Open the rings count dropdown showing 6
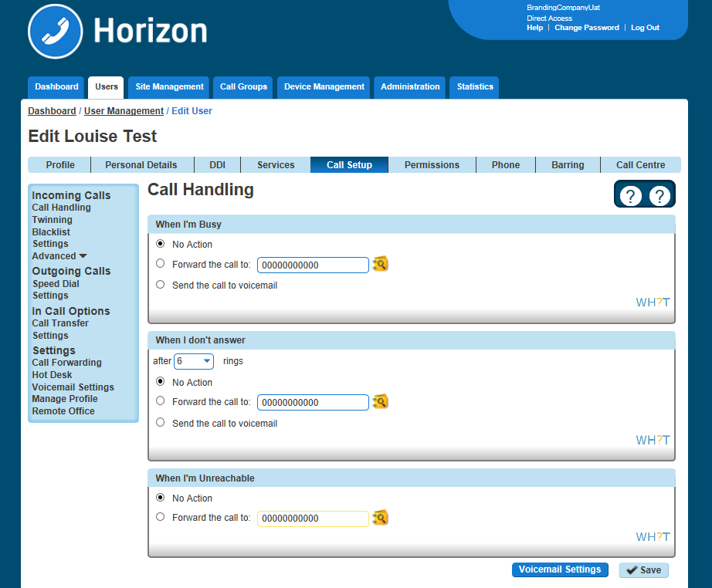Viewport: 712px width, 588px height. (x=194, y=361)
